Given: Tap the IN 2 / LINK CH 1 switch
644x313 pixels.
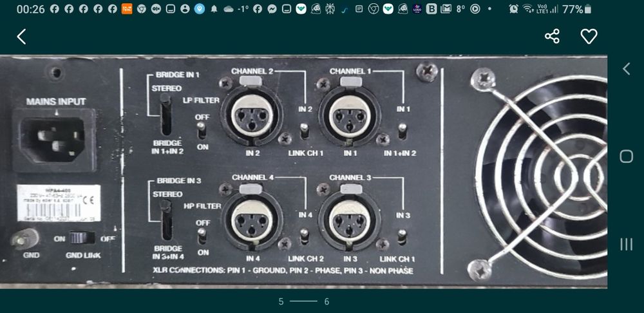Looking at the screenshot, I should click(304, 131).
